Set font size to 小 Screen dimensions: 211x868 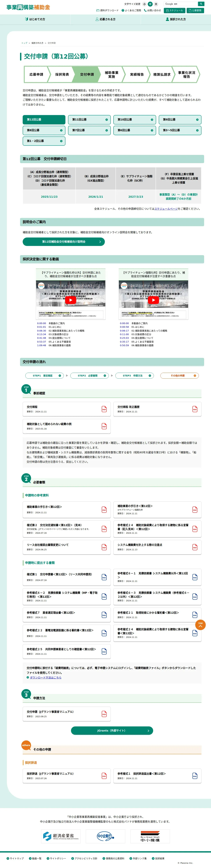coord(144,4)
